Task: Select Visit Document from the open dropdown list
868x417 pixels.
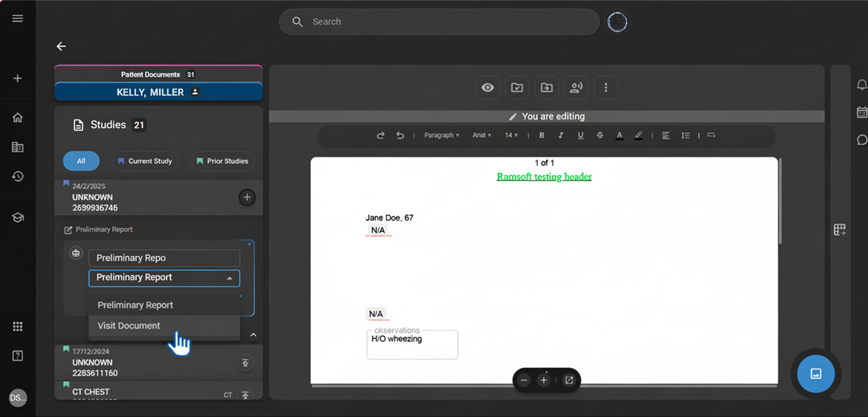Action: pos(129,325)
